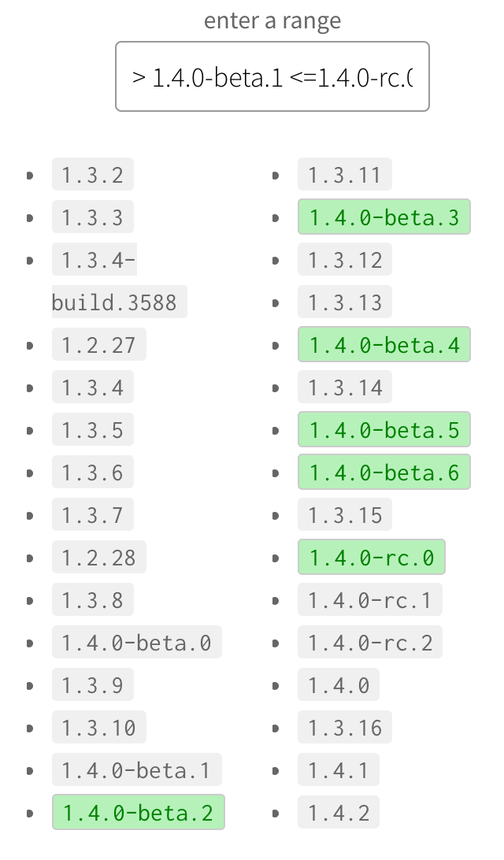Select the final 1.4.2 version
Image resolution: width=504 pixels, height=860 pixels.
(339, 812)
